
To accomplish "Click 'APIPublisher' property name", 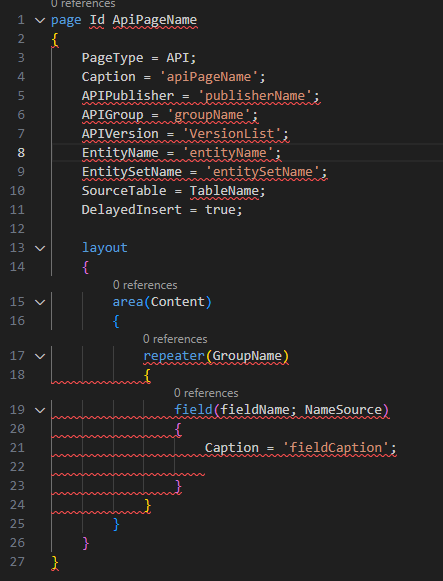I will [x=128, y=96].
